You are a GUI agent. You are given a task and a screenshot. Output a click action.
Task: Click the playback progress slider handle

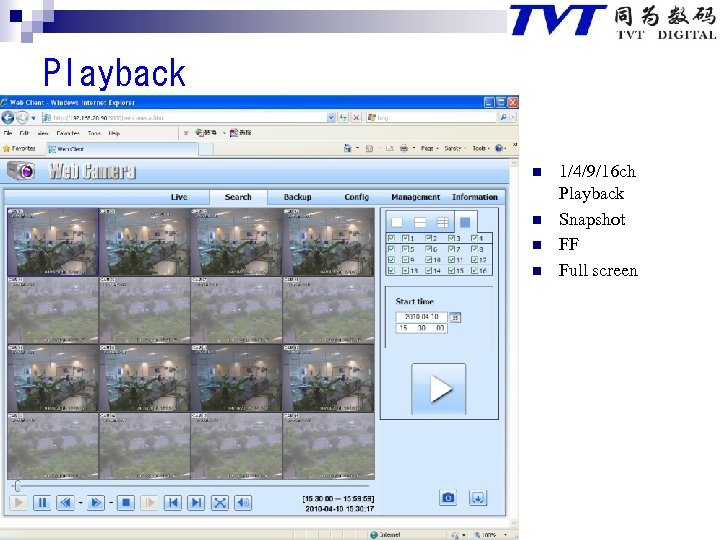click(x=17, y=486)
